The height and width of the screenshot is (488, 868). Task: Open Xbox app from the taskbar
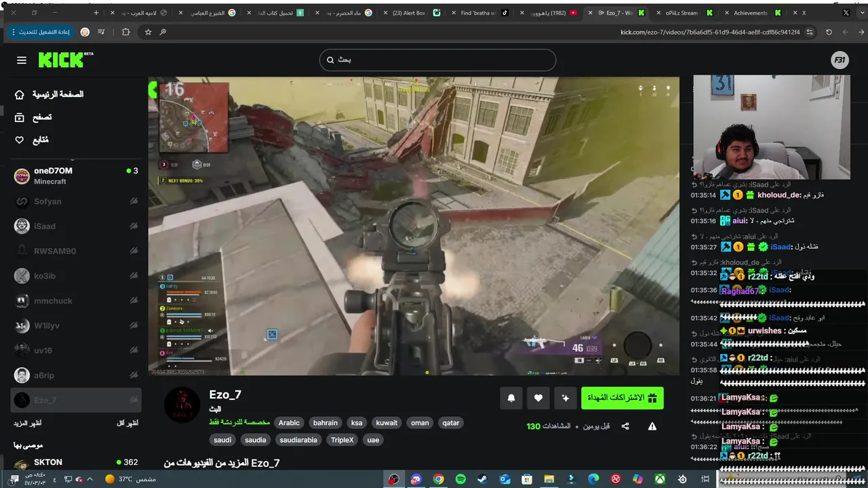point(660,479)
